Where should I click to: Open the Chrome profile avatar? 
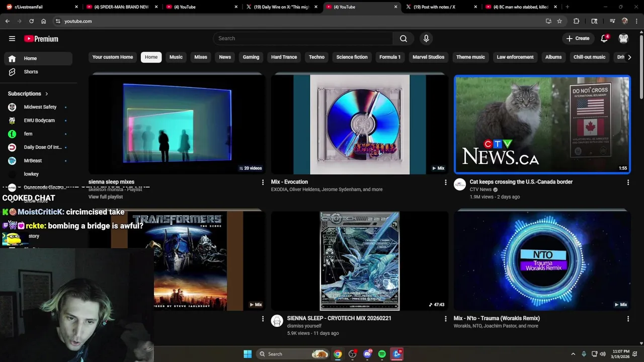tap(625, 21)
